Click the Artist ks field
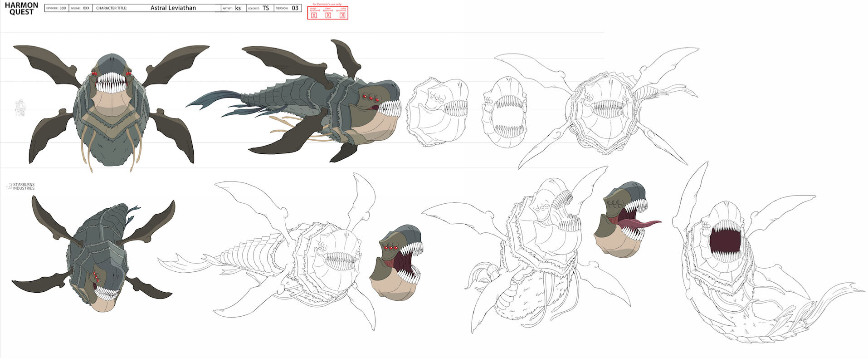Image resolution: width=868 pixels, height=358 pixels. [x=234, y=8]
